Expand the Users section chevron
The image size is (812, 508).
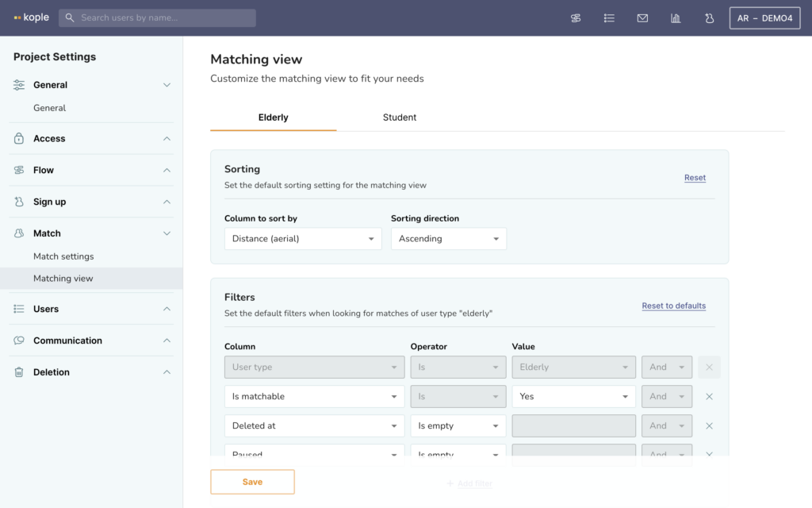[x=167, y=309]
